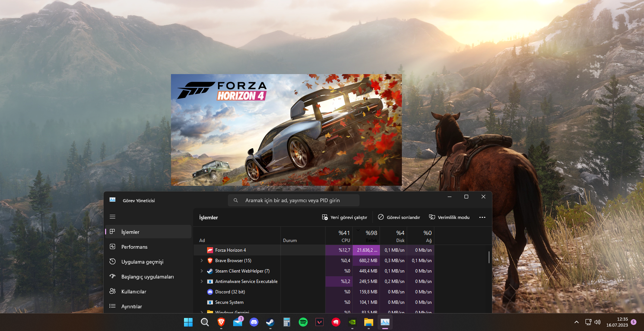The height and width of the screenshot is (331, 644).
Task: Click Antimalware CPU value %3,2
Action: [x=339, y=281]
